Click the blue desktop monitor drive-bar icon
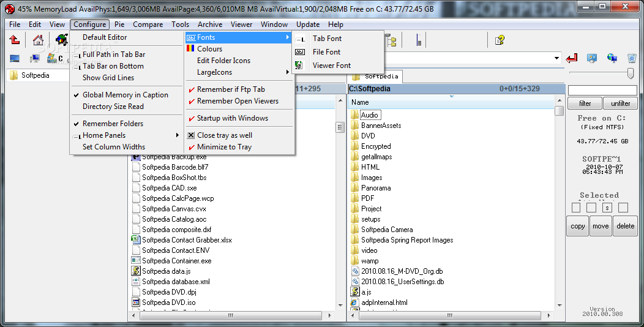Screen dimensions: 644x327 (x=15, y=58)
